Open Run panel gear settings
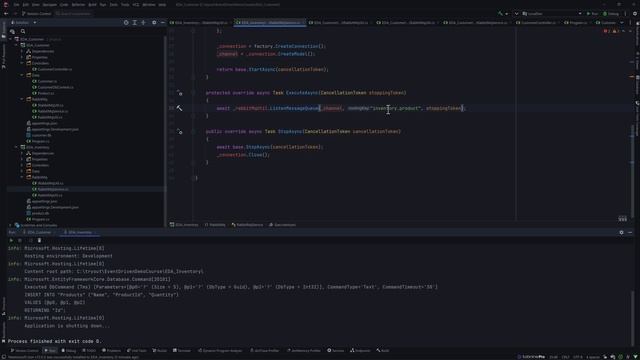640x360 pixels. coord(621,233)
